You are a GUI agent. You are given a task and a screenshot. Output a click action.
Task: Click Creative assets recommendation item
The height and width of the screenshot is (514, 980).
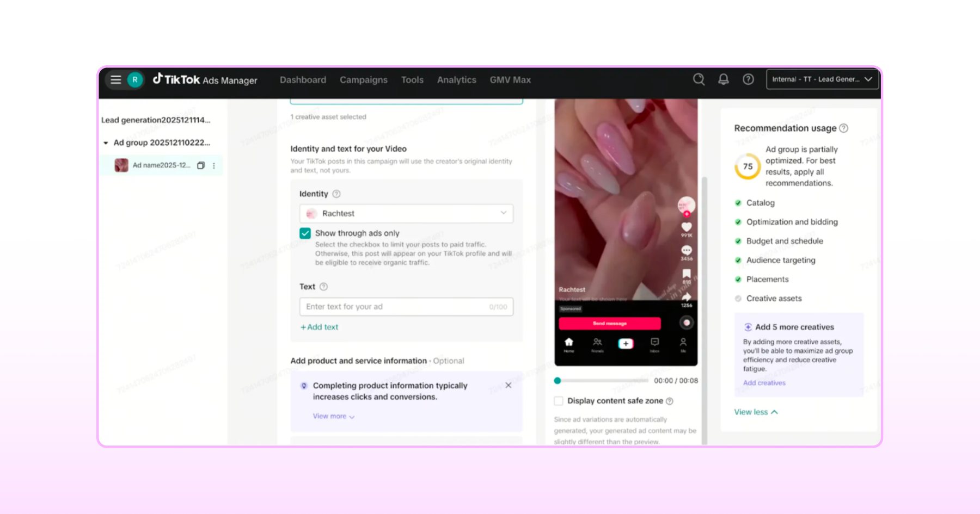(768, 299)
